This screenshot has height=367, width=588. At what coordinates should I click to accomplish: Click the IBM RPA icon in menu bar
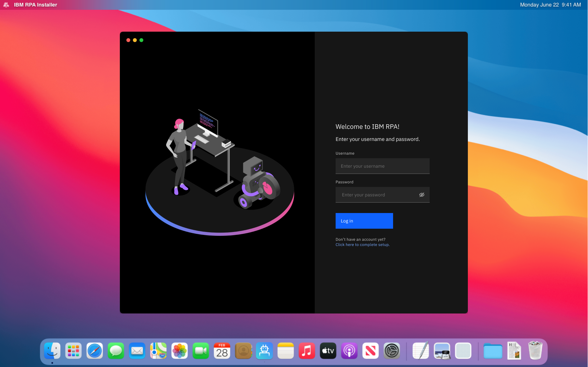pyautogui.click(x=6, y=5)
